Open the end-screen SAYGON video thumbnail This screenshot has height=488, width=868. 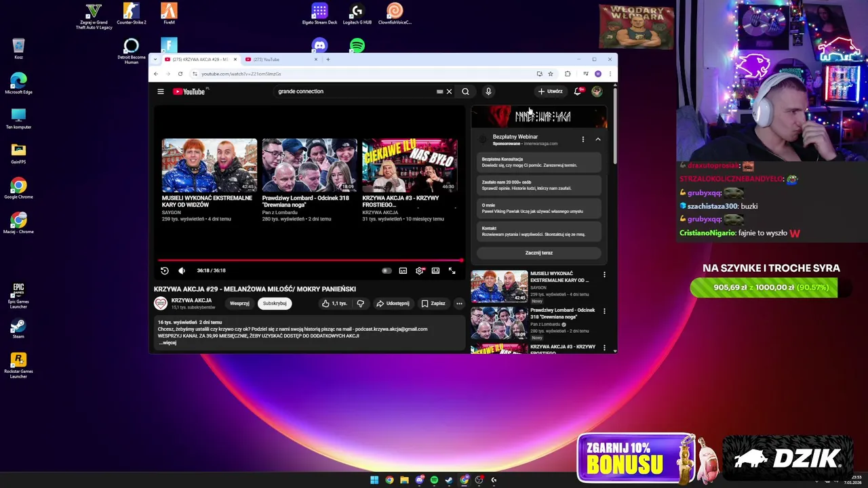click(210, 165)
